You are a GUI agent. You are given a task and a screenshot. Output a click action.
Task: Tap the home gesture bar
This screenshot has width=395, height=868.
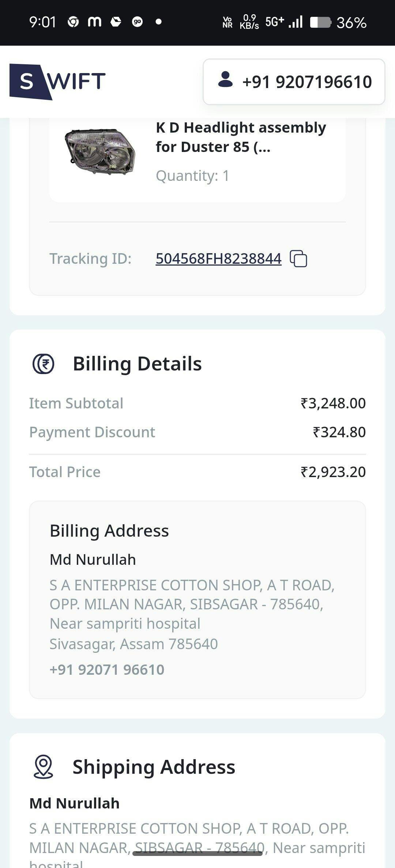tap(197, 853)
